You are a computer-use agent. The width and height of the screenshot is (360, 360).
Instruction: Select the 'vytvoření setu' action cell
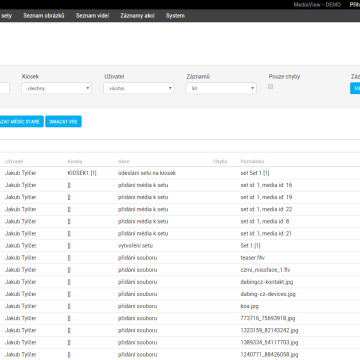pos(135,246)
